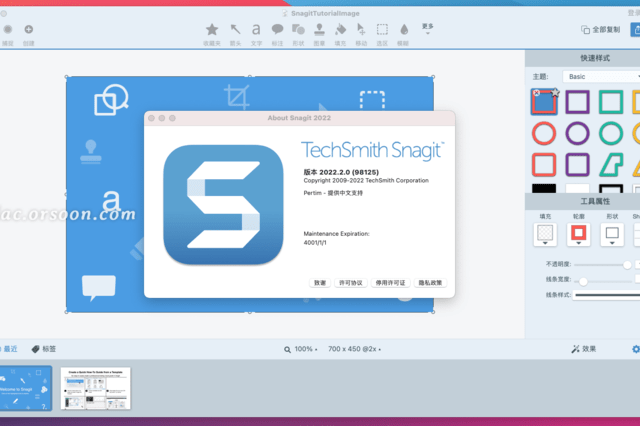Choose the purple circle quick style
The image size is (640, 426).
point(578,133)
